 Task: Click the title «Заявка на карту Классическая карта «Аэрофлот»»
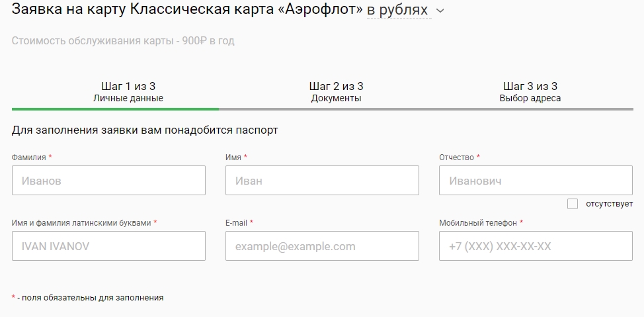(187, 9)
